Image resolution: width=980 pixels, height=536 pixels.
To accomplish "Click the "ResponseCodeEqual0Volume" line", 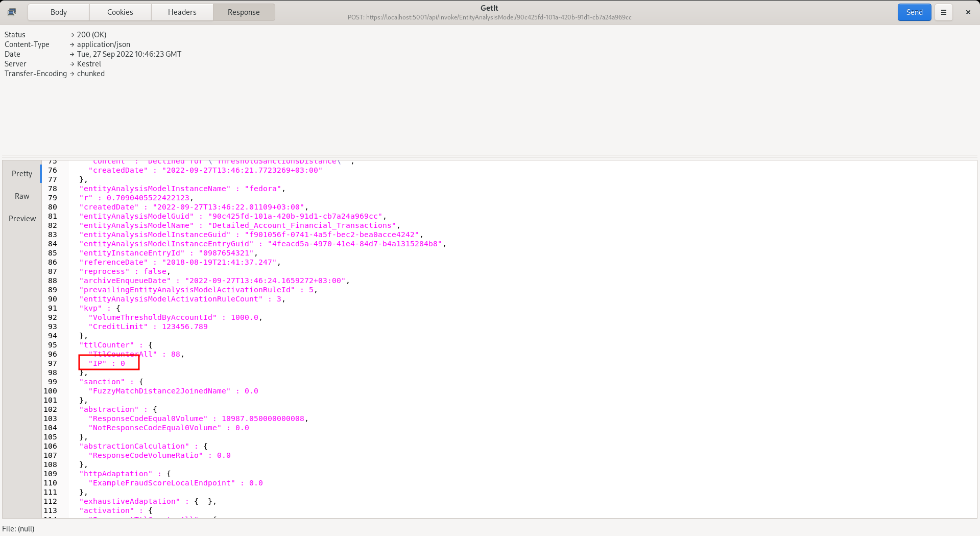I will [199, 418].
